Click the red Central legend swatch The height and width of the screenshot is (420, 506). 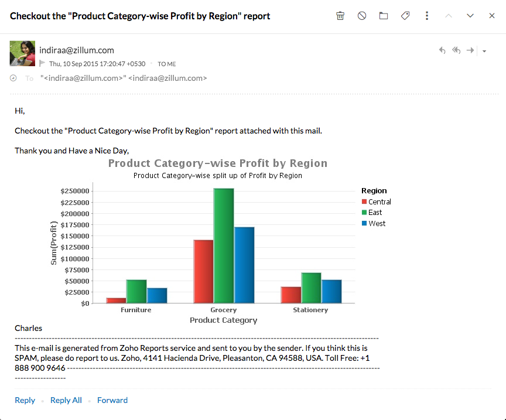(364, 202)
